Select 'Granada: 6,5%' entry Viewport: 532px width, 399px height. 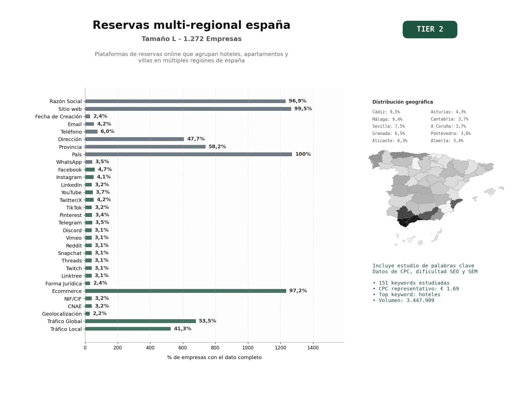[388, 134]
